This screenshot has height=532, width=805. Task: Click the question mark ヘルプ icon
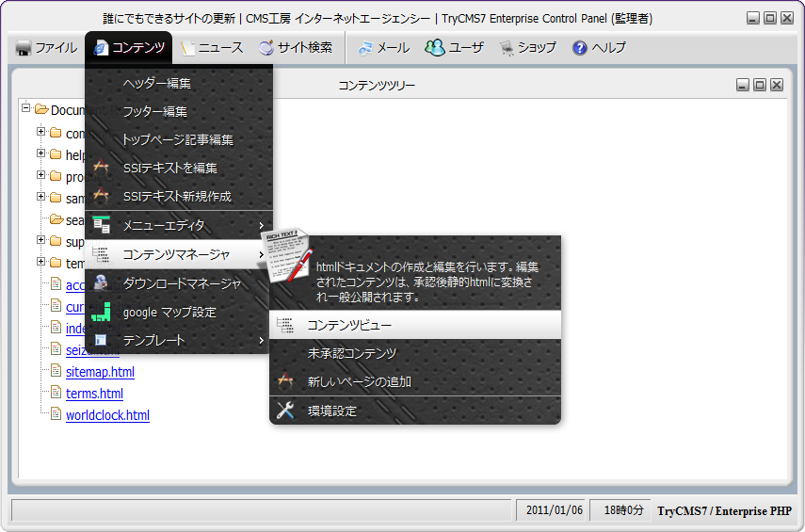click(x=580, y=48)
